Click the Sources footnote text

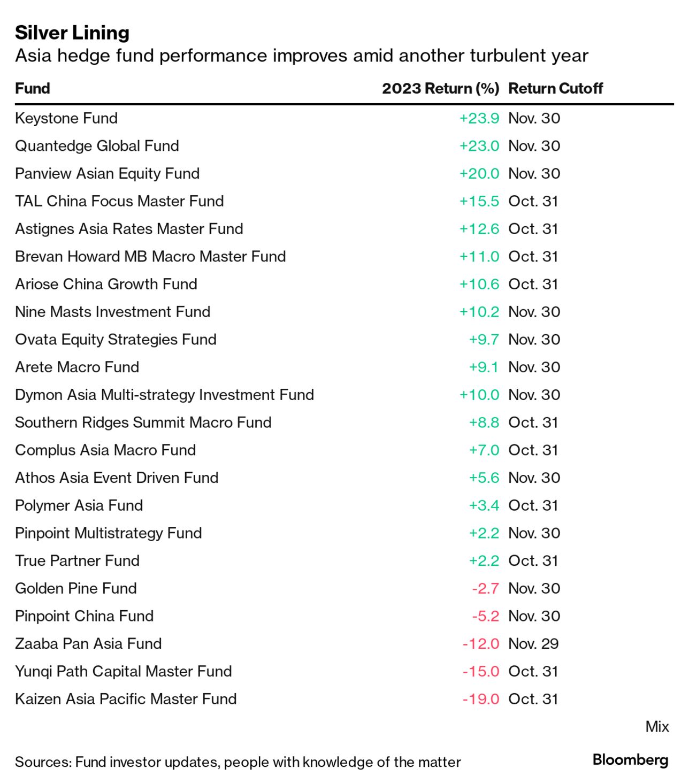pos(238,762)
